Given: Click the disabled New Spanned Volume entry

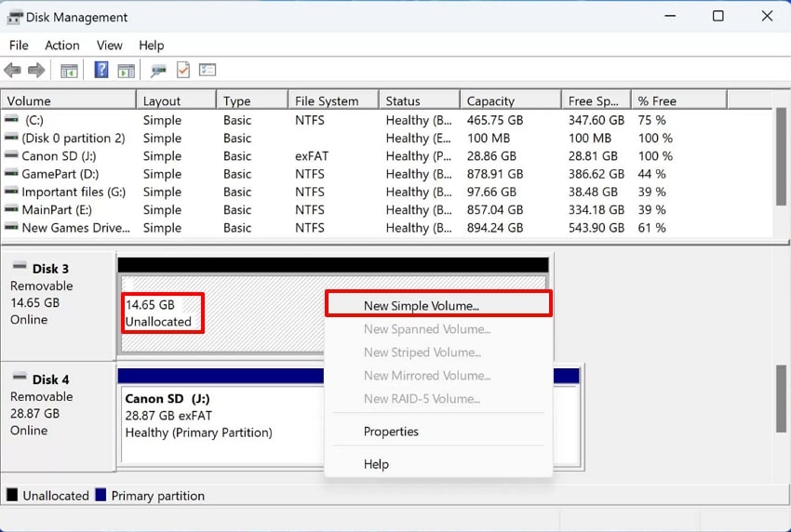Looking at the screenshot, I should (x=438, y=329).
